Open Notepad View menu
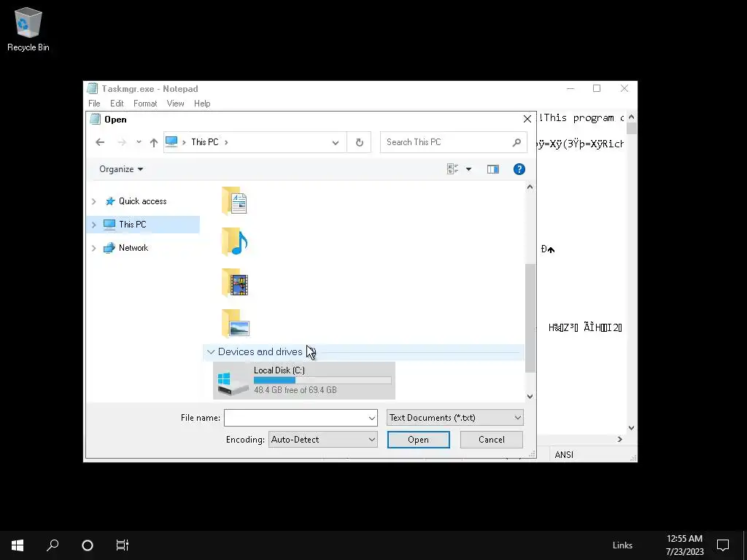Viewport: 747px width, 560px height. [175, 104]
